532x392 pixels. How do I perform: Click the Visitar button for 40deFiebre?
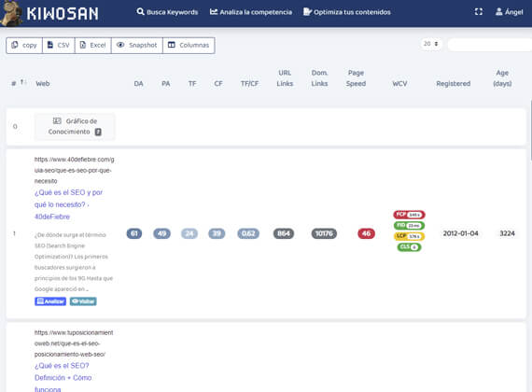(x=83, y=301)
